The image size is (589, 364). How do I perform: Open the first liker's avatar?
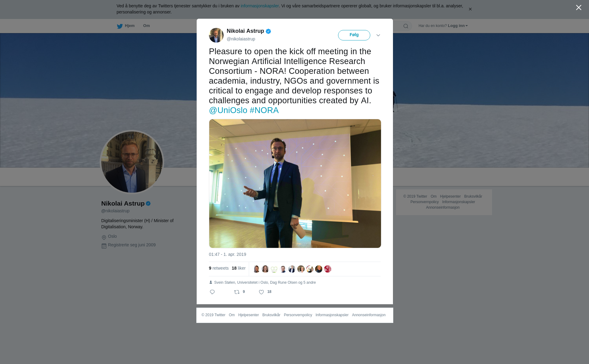tap(256, 269)
